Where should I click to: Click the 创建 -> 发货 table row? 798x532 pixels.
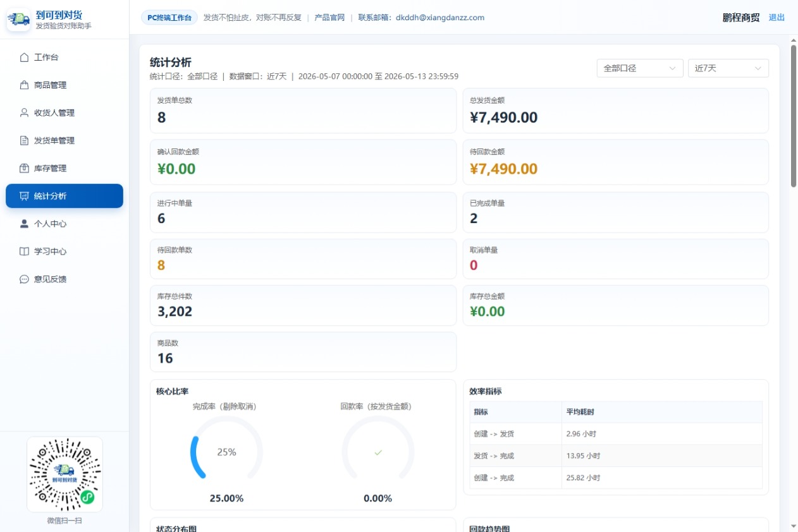pos(616,434)
